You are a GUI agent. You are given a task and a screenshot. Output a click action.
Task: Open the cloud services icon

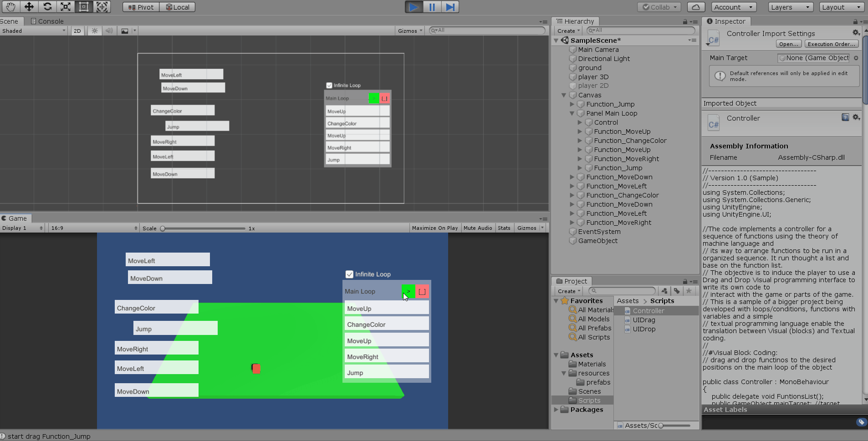(x=696, y=7)
